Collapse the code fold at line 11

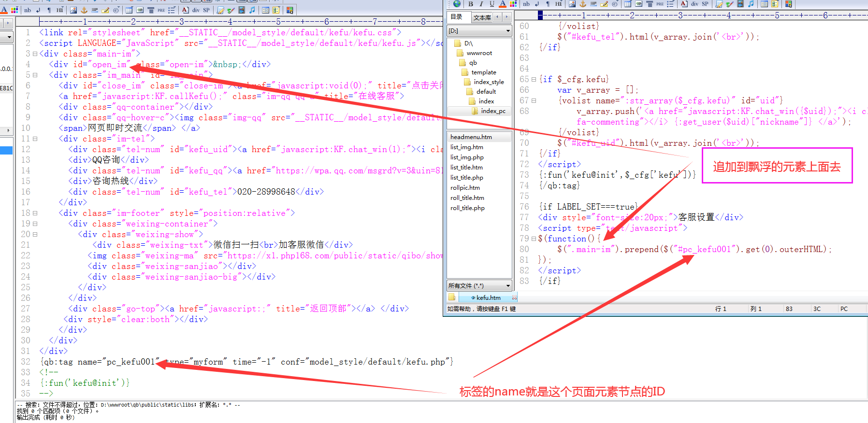(35, 139)
